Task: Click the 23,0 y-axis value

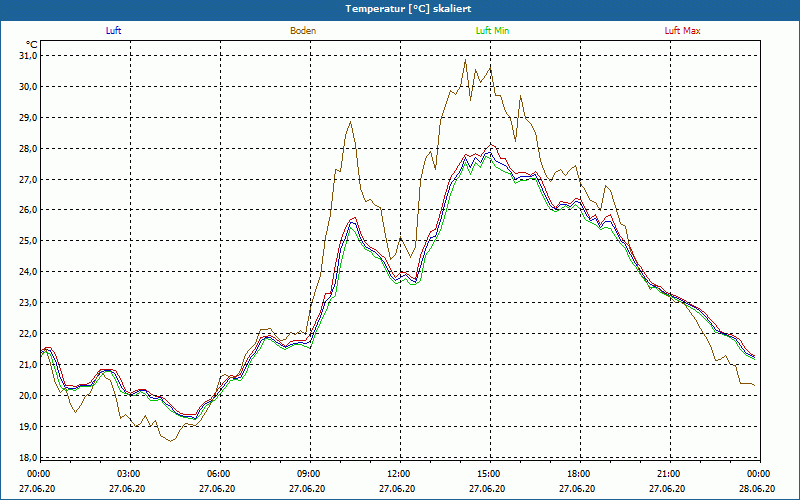Action: coord(29,303)
